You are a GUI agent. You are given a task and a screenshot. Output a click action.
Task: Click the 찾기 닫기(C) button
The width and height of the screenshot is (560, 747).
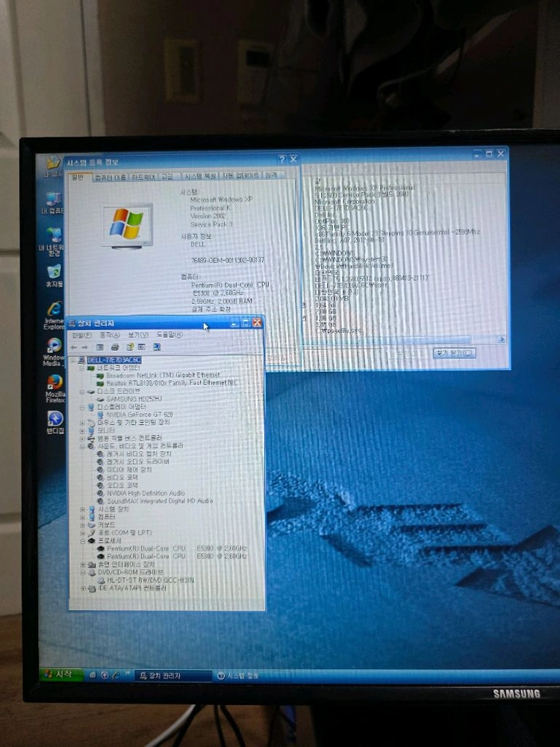pos(454,353)
